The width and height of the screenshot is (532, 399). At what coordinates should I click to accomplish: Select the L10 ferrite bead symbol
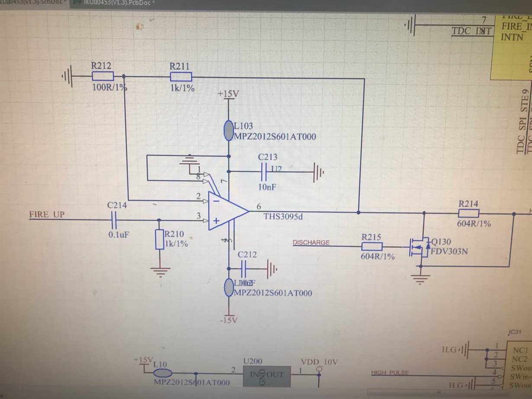(x=162, y=373)
